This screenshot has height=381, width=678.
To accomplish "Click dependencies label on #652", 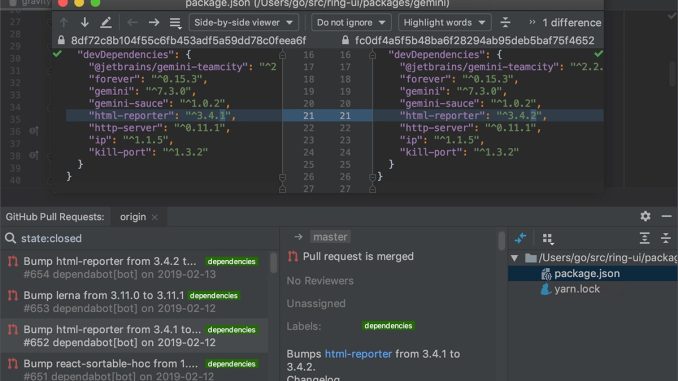I will point(231,330).
